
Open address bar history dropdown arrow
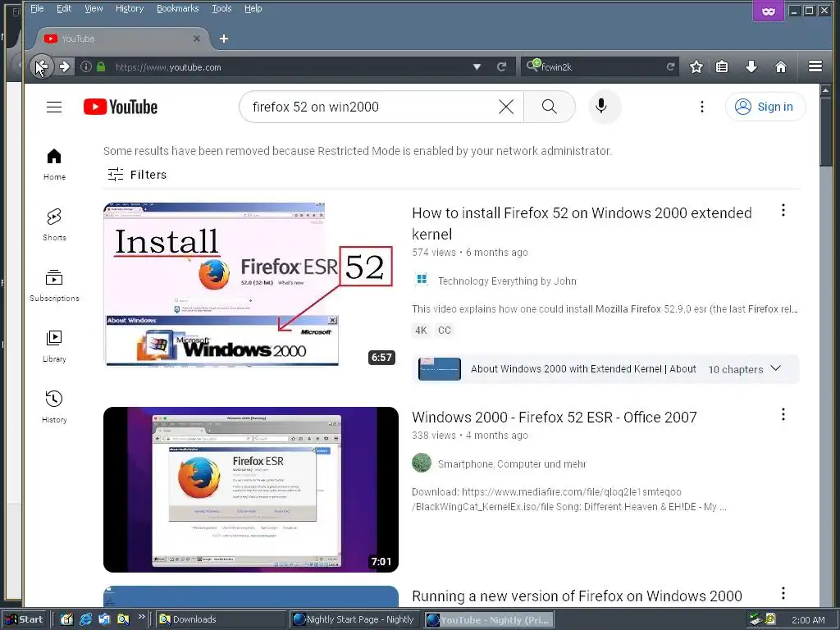pos(477,67)
